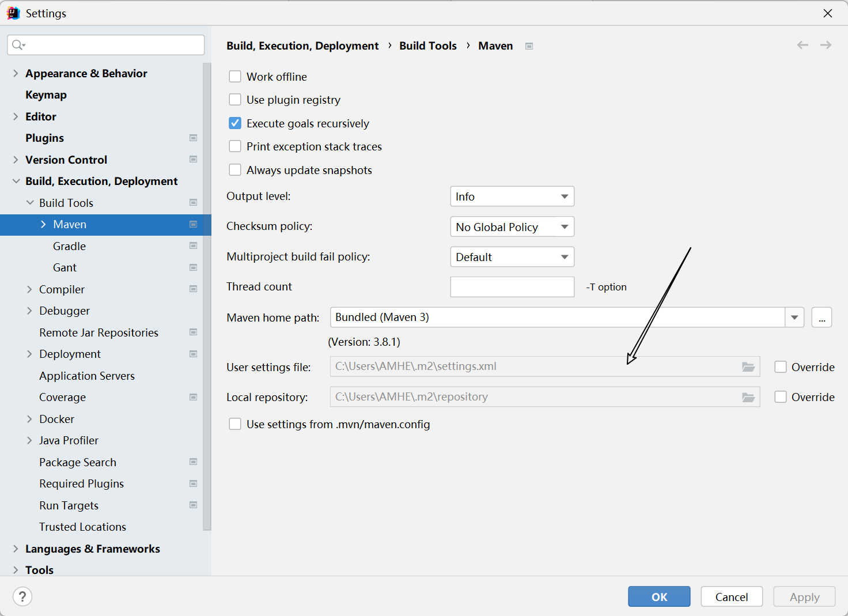The image size is (848, 616).
Task: Expand the Appearance & Behavior node
Action: [x=16, y=73]
